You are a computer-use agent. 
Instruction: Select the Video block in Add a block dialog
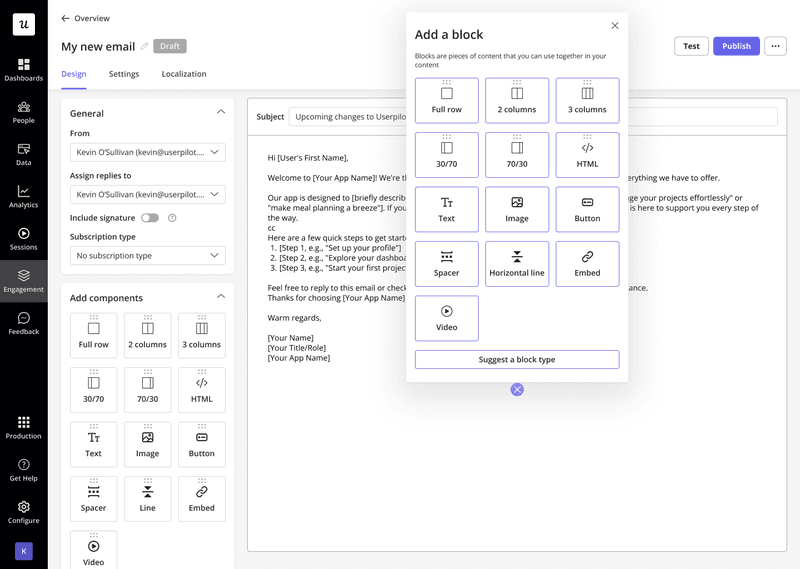click(x=446, y=318)
